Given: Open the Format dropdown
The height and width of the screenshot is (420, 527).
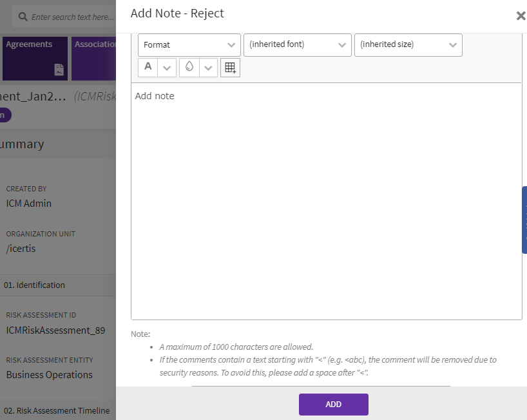Looking at the screenshot, I should pyautogui.click(x=189, y=45).
